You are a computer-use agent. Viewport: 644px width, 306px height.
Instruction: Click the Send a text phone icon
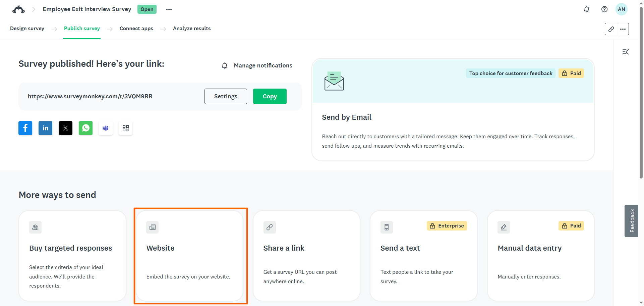(387, 227)
